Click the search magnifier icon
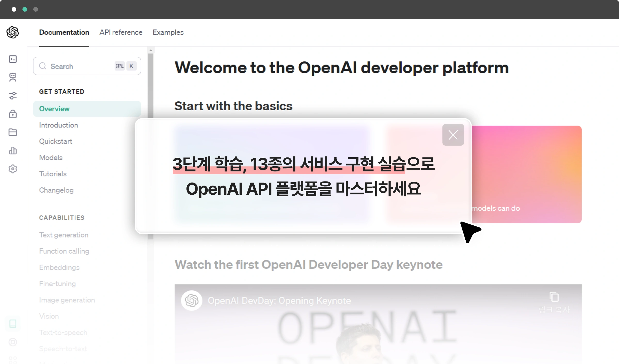Screen dimensions: 619x364 point(43,66)
